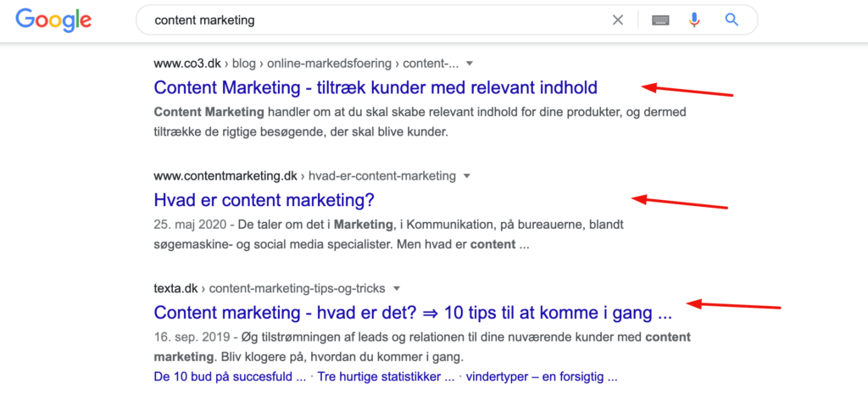Open sitelink De 10 bud på succesfuld
Screen dimensions: 868x406
(x=231, y=378)
